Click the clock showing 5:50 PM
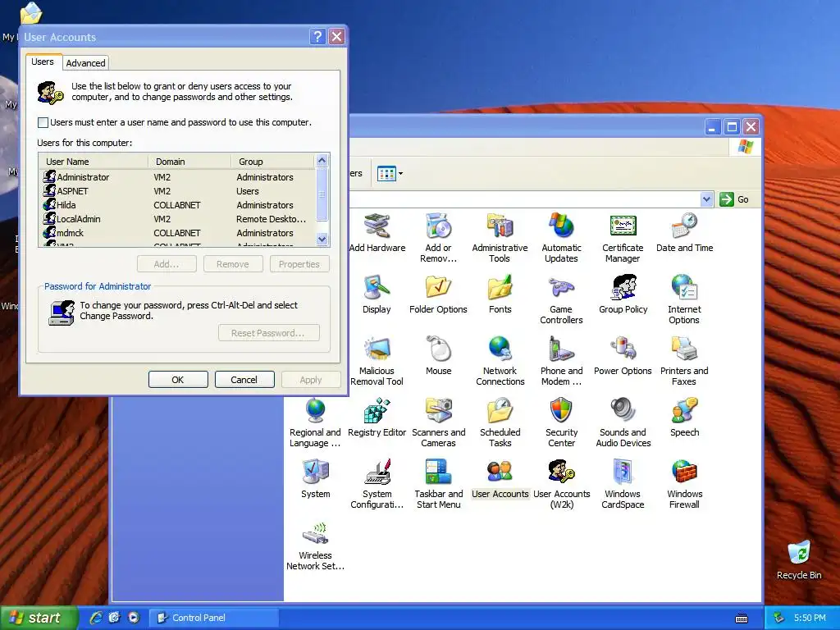 pos(810,618)
